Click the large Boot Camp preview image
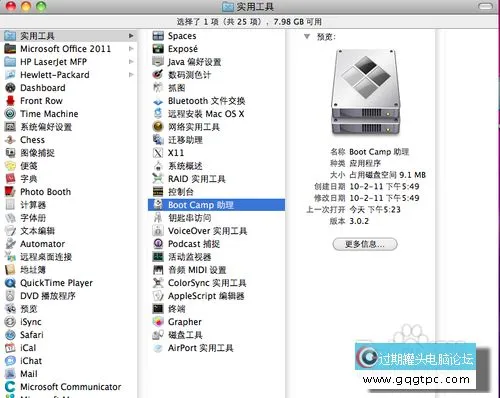The width and height of the screenshot is (500, 398). [x=366, y=93]
